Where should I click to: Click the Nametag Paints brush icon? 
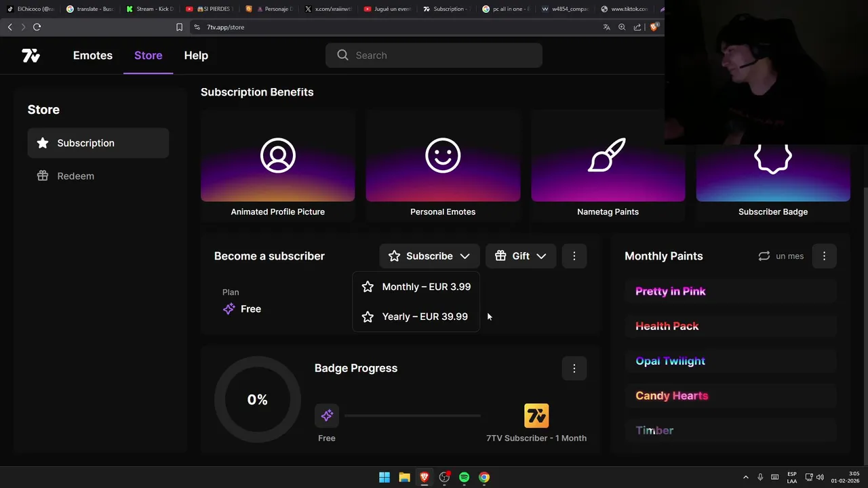point(608,155)
